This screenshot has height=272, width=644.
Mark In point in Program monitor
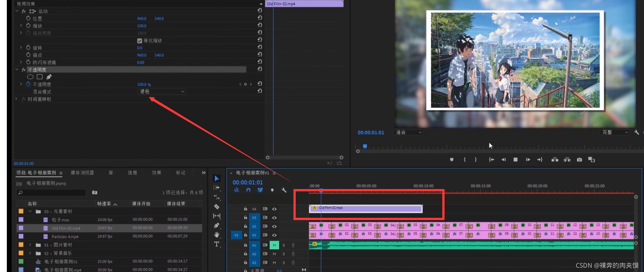click(x=465, y=160)
